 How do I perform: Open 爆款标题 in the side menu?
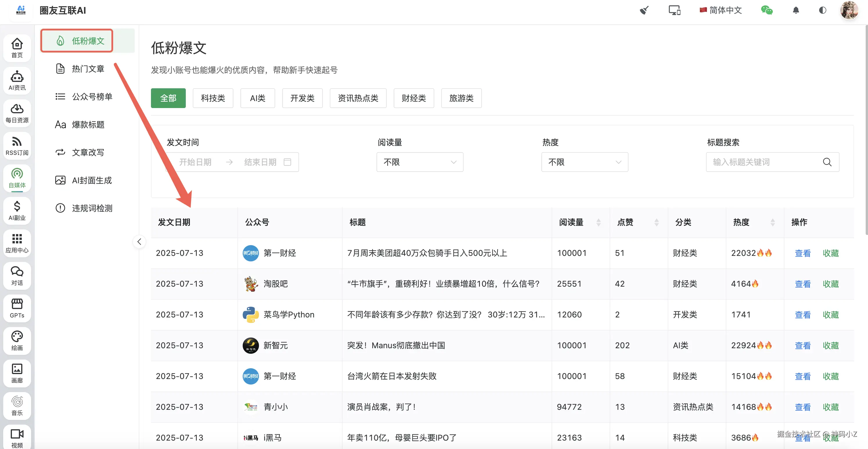[x=88, y=125]
